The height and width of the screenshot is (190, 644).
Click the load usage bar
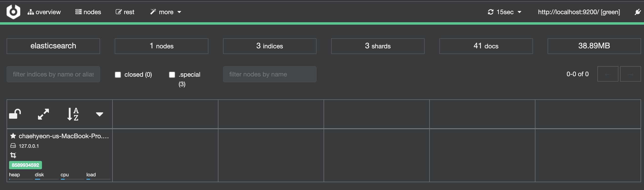[98, 179]
